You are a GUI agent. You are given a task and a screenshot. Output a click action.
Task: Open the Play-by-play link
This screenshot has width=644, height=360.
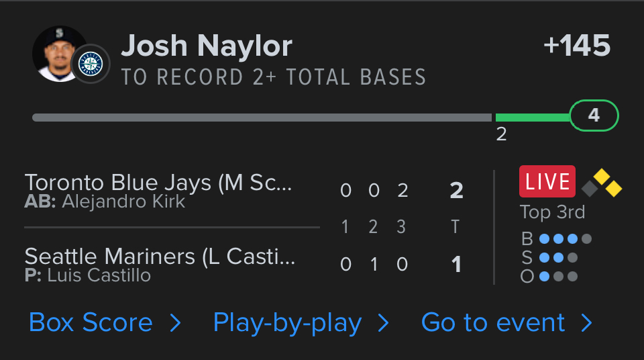pyautogui.click(x=287, y=323)
